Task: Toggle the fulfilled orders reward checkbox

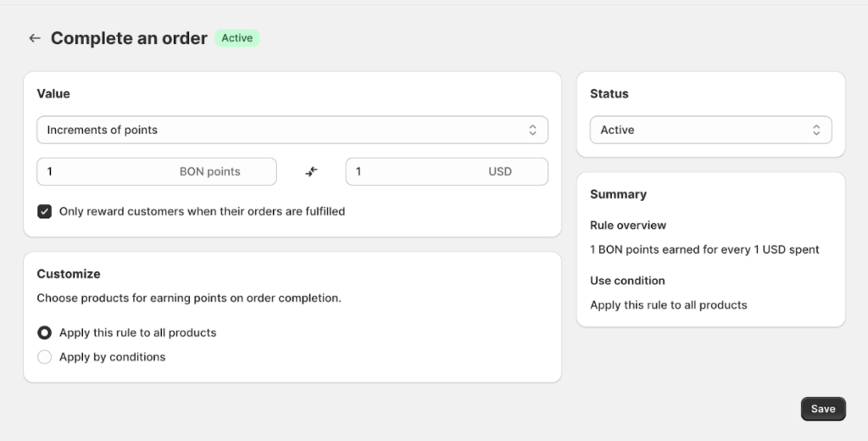Action: [45, 211]
